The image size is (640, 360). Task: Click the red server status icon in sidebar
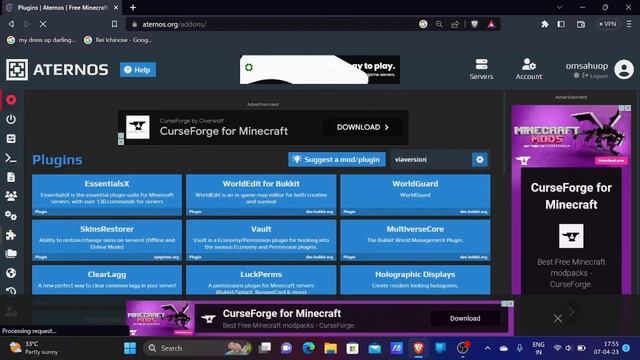[11, 100]
